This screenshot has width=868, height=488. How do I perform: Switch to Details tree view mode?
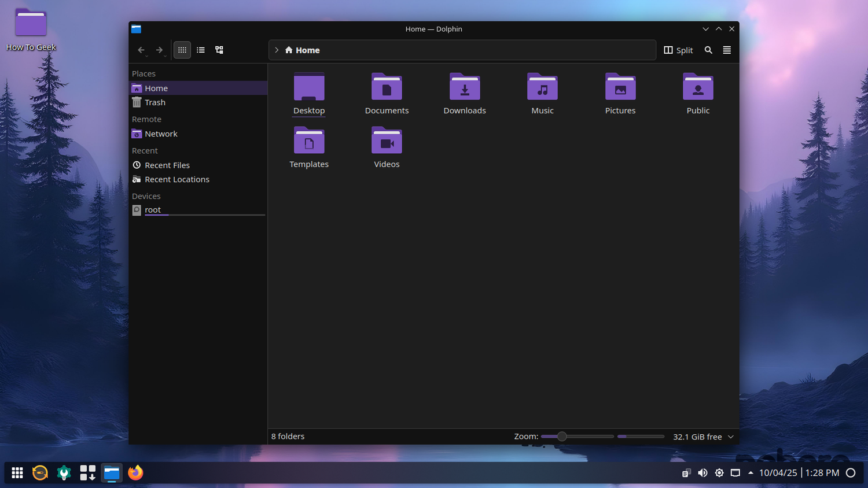219,50
